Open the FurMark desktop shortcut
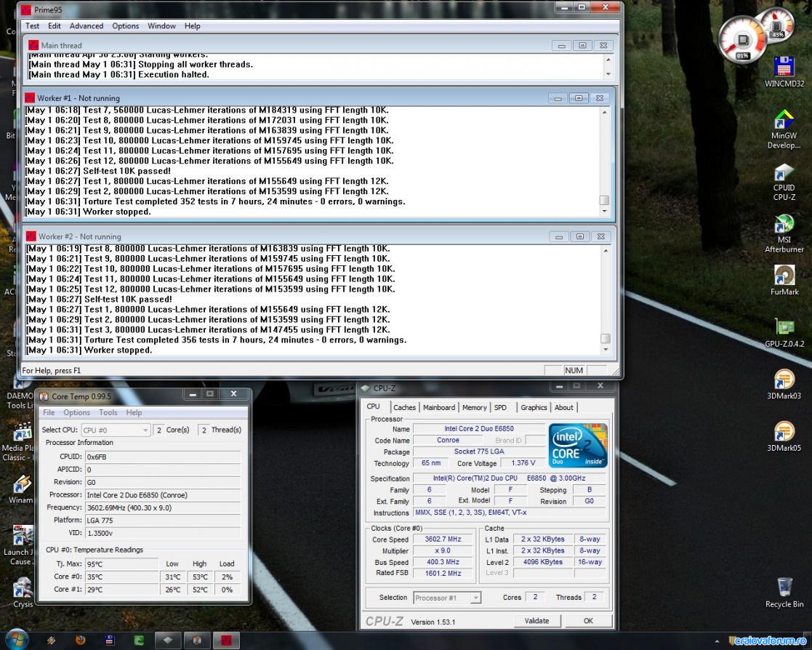Screen dimensions: 812x650 784,280
